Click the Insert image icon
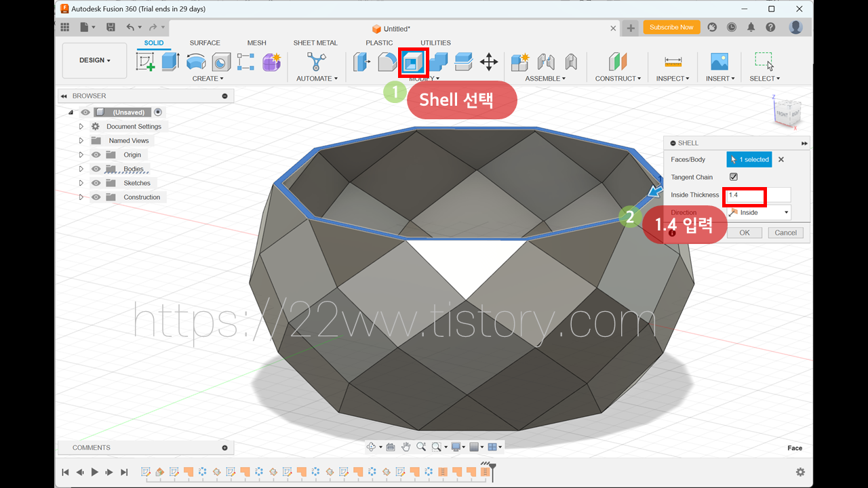 [719, 62]
